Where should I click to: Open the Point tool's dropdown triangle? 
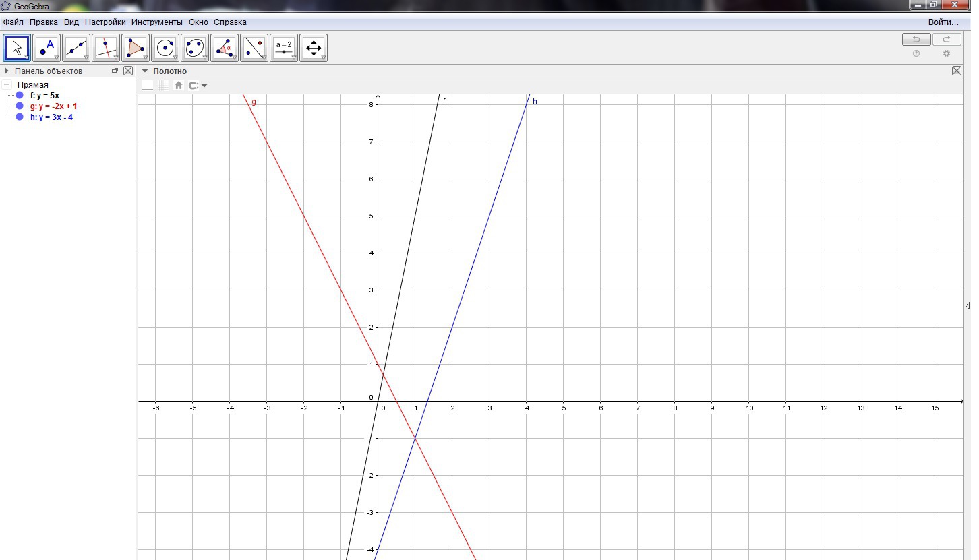pos(57,58)
